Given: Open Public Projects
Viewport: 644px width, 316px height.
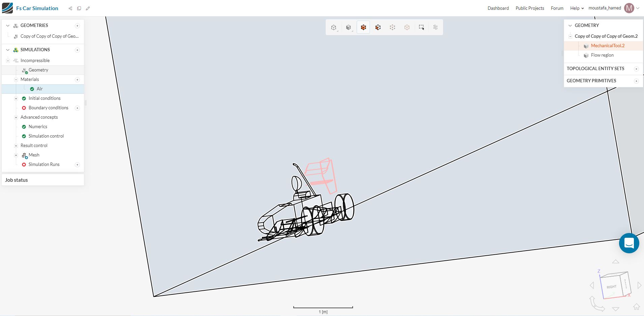Looking at the screenshot, I should (530, 8).
